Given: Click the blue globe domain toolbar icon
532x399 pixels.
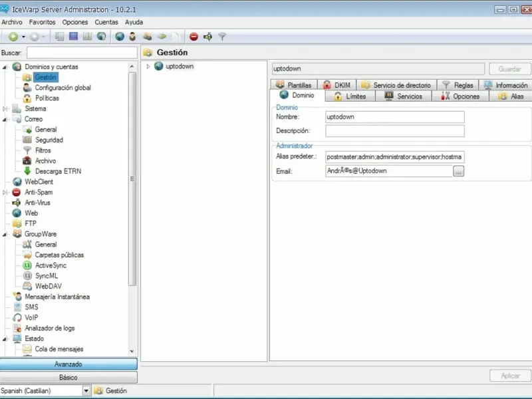Looking at the screenshot, I should [120, 37].
